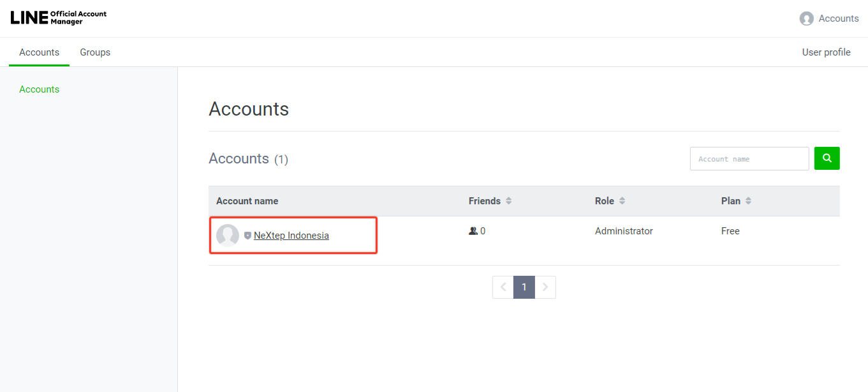The image size is (868, 392).
Task: Switch to the Groups tab
Action: (x=95, y=52)
